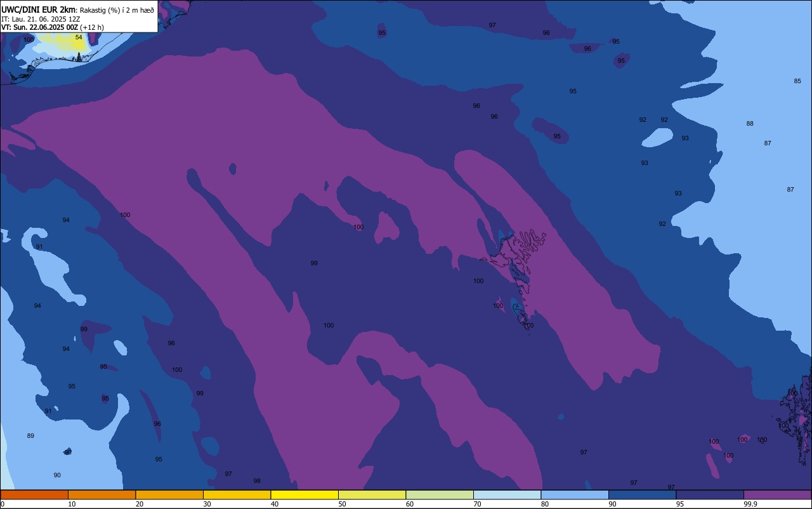
Task: Pick the 50–60 pale yellow legend segment
Action: [372, 494]
